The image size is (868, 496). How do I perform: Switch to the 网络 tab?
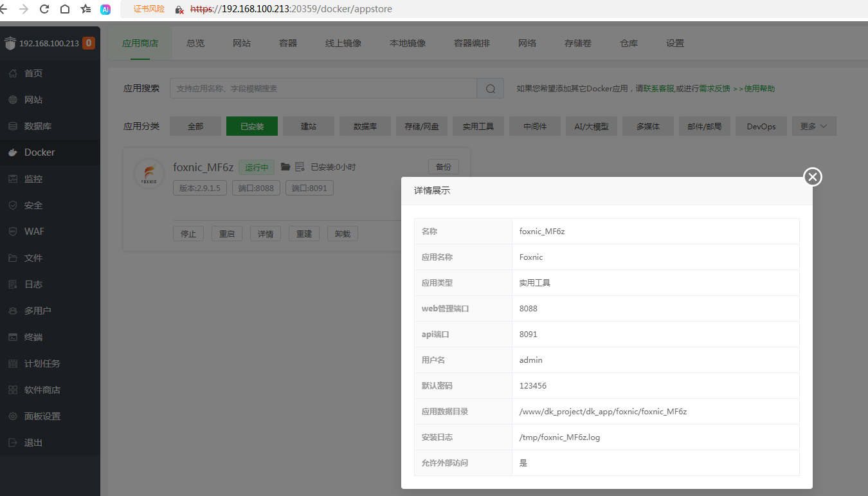point(527,43)
